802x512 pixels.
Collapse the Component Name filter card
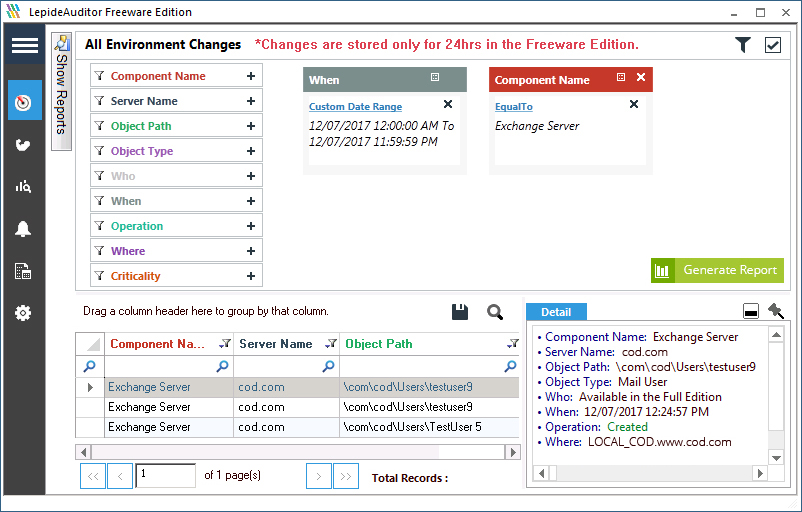coord(621,77)
